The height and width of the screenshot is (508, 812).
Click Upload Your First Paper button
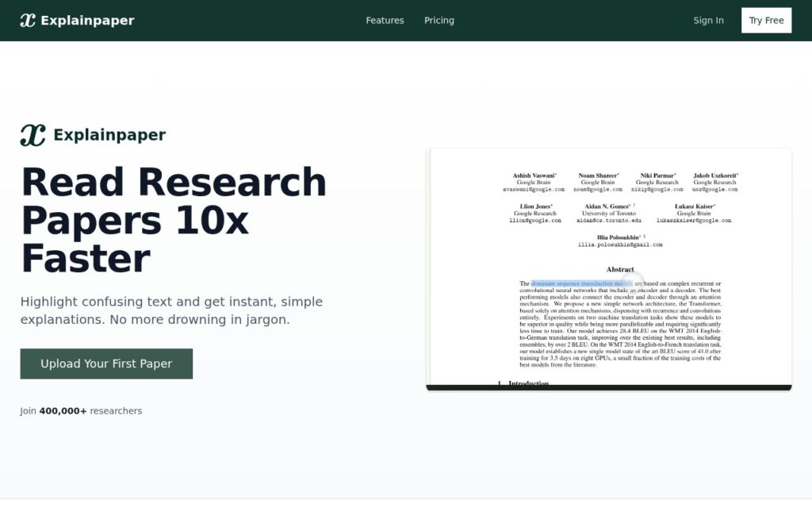pyautogui.click(x=106, y=364)
